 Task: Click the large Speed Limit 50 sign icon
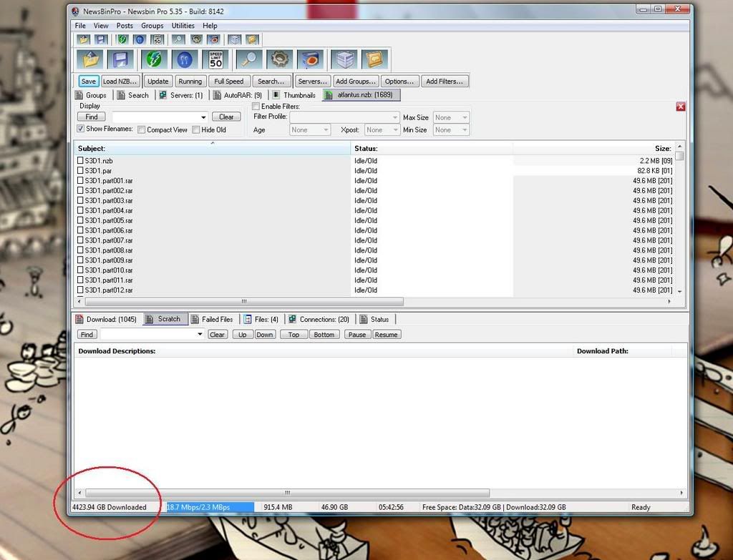tap(215, 60)
